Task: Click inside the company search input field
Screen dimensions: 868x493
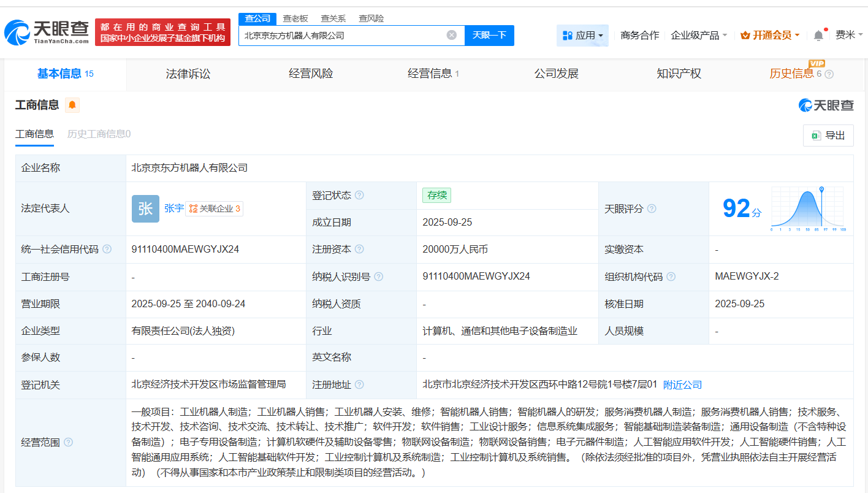Action: pyautogui.click(x=343, y=35)
